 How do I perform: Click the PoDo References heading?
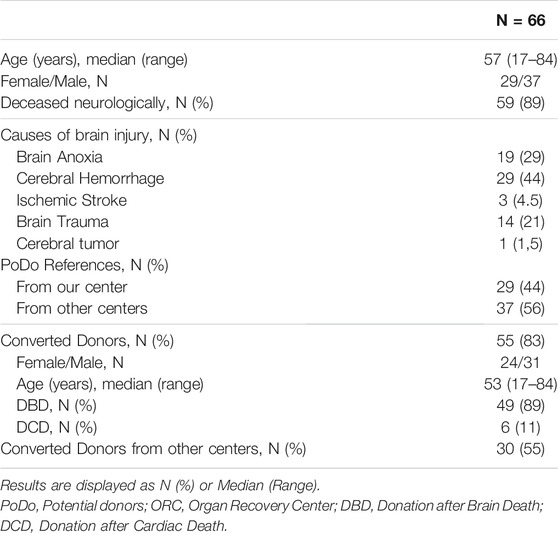pyautogui.click(x=84, y=265)
